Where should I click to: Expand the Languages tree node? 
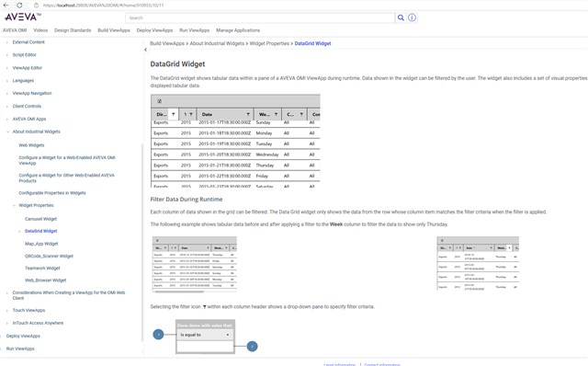pyautogui.click(x=7, y=81)
